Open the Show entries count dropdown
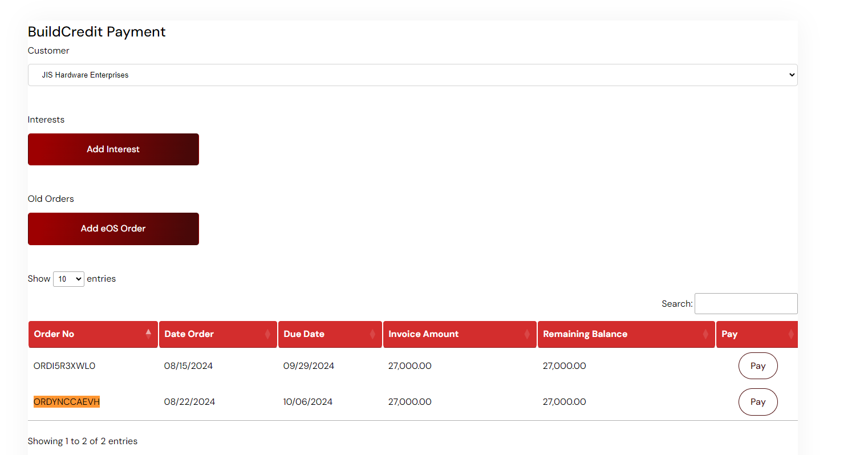Viewport: 868px width, 455px height. point(68,279)
